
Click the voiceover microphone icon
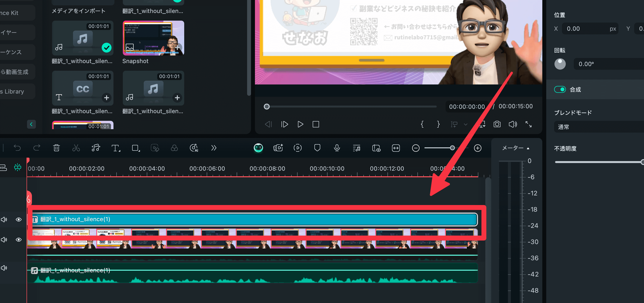tap(337, 148)
